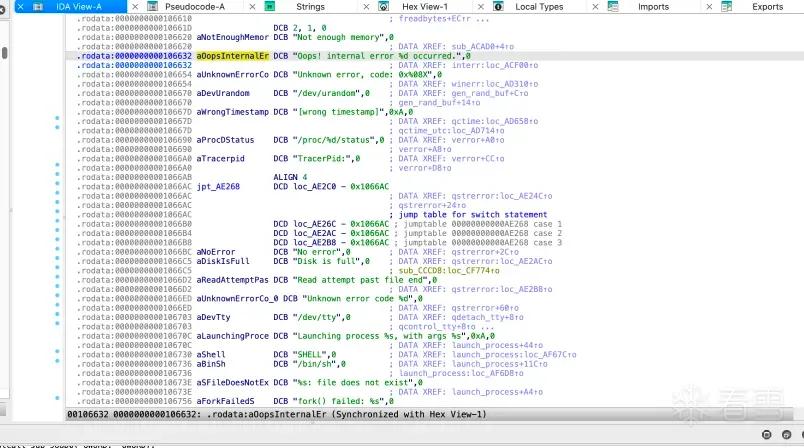Screen dimensions: 804x448
Task: Select the jpt_AE268 jump table label
Action: 218,187
